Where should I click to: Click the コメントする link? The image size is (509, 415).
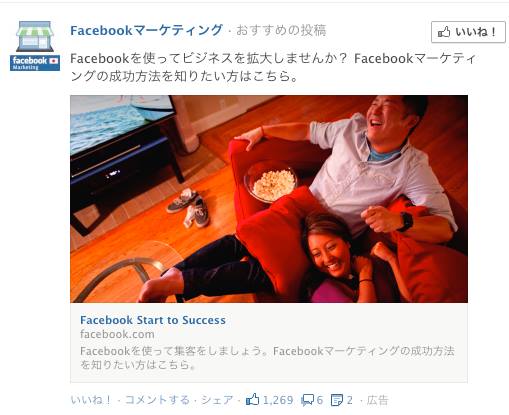coord(157,400)
